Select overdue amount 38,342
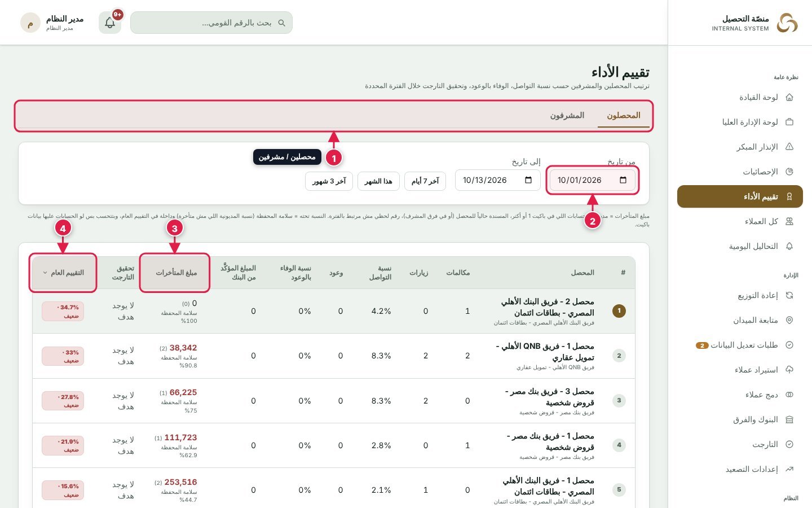The width and height of the screenshot is (812, 508). [x=183, y=348]
